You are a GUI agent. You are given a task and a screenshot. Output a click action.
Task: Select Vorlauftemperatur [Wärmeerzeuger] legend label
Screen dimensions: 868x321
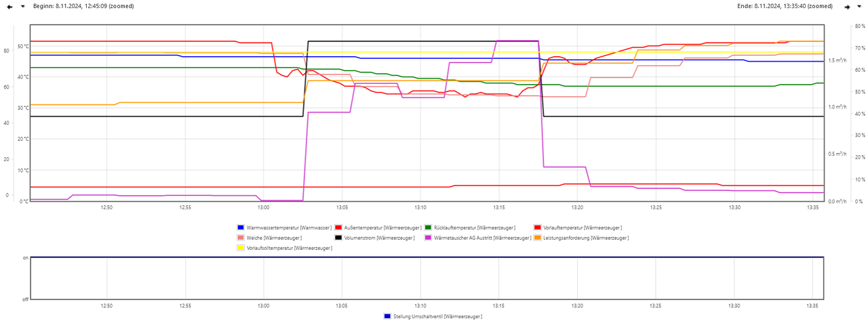click(583, 228)
